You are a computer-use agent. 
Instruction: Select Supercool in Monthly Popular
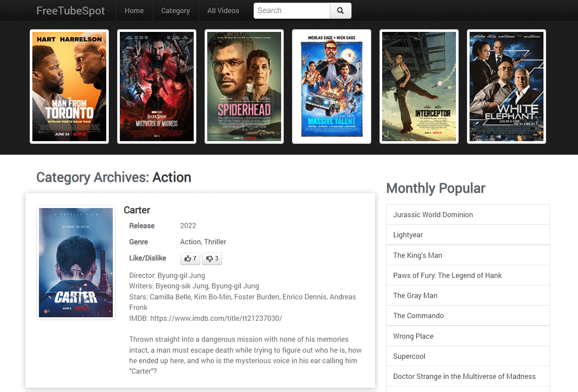click(468, 356)
